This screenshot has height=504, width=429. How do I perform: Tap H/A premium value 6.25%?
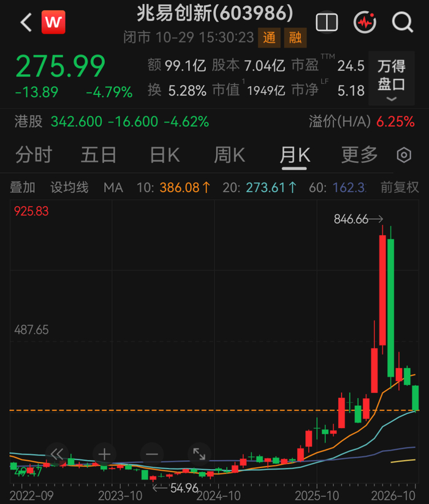point(395,122)
